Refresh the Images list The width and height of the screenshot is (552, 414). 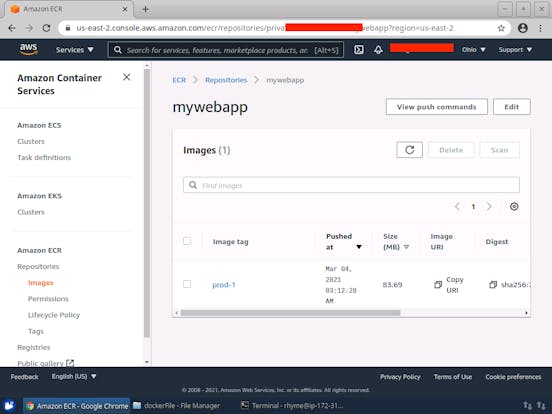coord(409,150)
